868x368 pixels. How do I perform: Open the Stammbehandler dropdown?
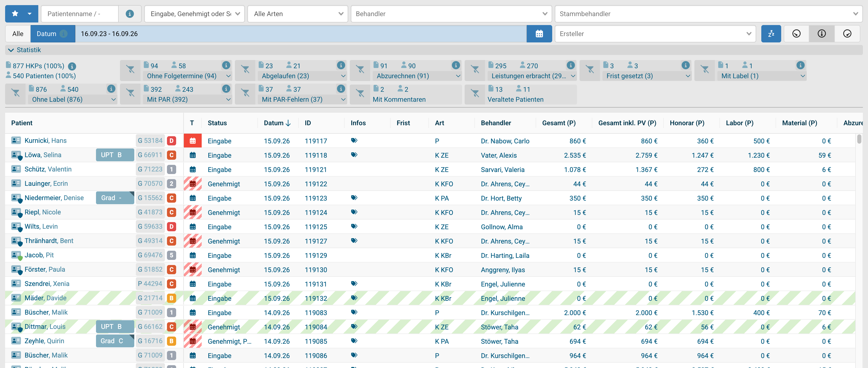[x=708, y=14]
